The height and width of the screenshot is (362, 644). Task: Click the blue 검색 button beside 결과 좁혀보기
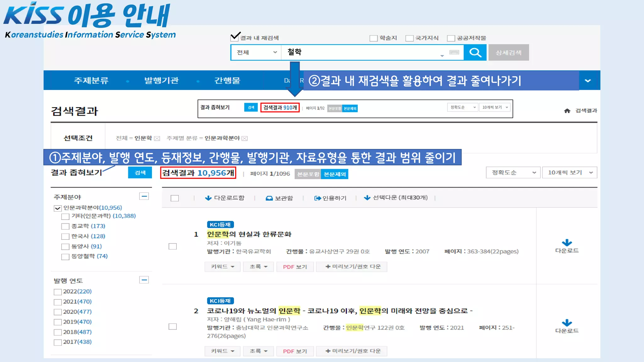pos(140,173)
